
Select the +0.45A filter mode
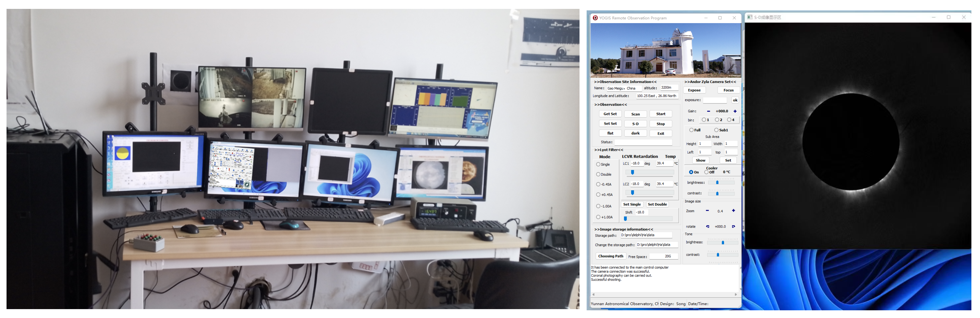(598, 195)
